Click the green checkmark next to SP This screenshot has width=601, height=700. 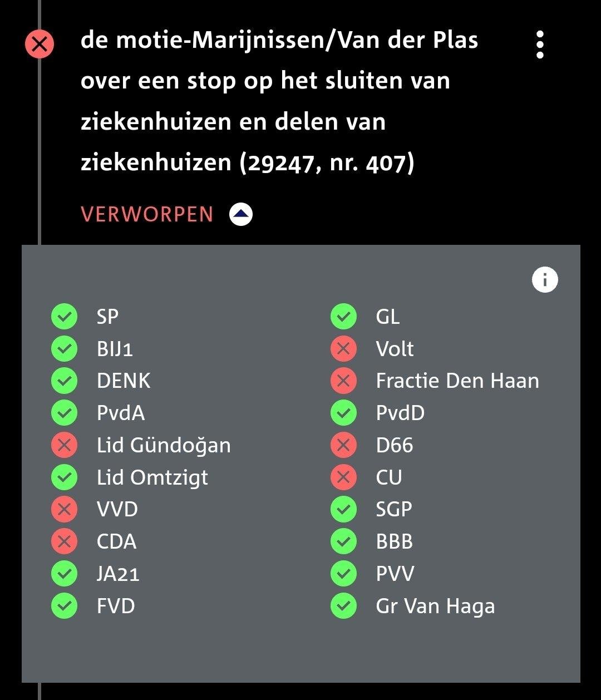(65, 317)
